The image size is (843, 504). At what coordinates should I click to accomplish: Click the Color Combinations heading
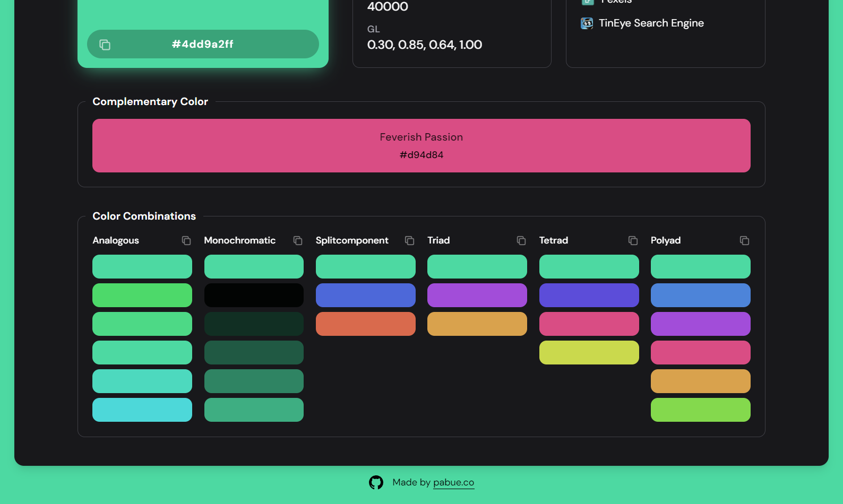tap(144, 216)
